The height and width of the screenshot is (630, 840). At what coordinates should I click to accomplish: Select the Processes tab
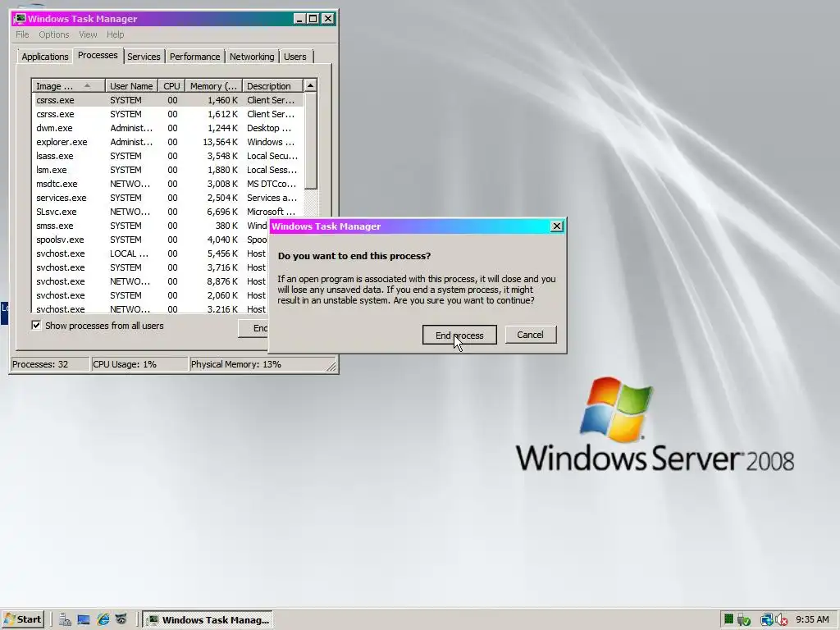[x=98, y=55]
